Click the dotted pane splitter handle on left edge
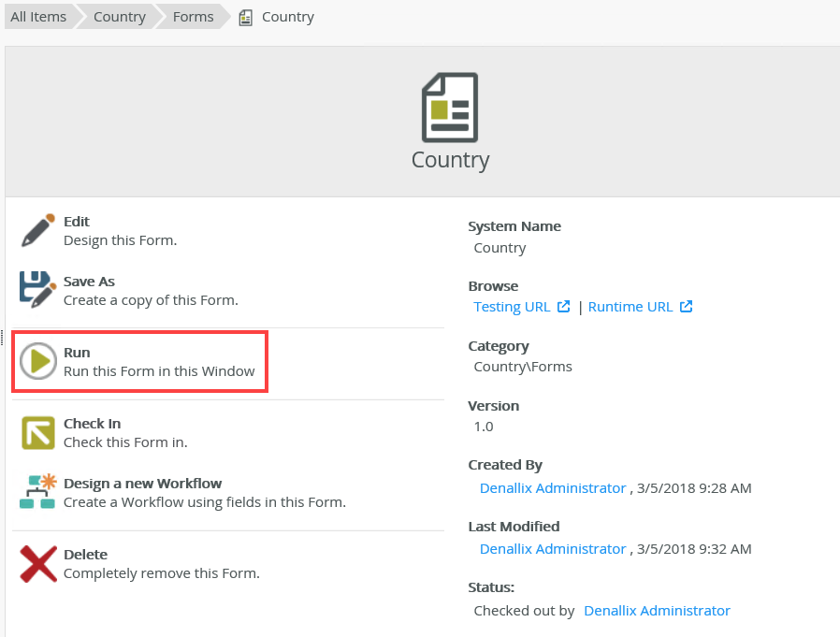Viewport: 840px width, 637px height. (2, 338)
